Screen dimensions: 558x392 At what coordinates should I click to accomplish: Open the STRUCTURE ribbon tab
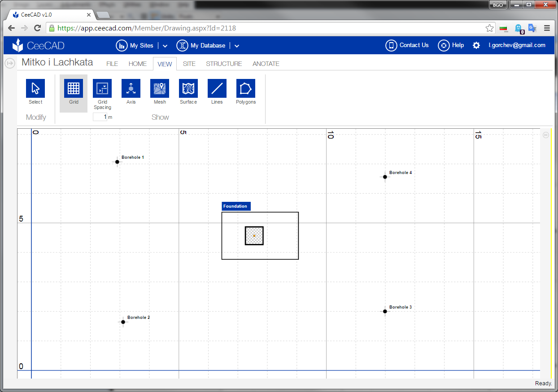click(224, 64)
